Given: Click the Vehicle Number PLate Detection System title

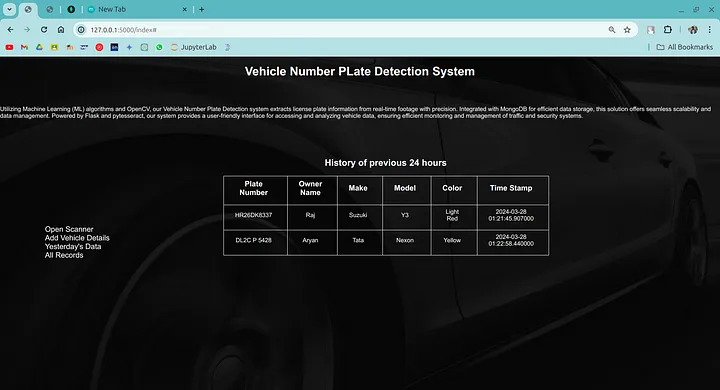Looking at the screenshot, I should (x=360, y=71).
